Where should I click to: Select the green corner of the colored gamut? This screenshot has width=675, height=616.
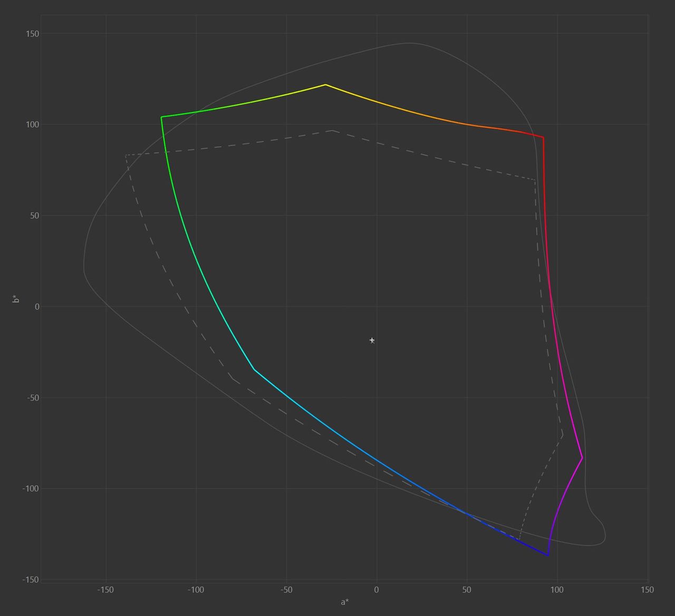coord(161,117)
